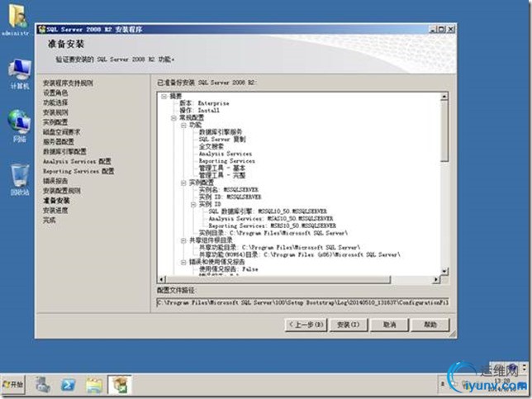Viewport: 532px width, 399px height.
Task: Select the Full-Text Search (全文搜索) row
Action: [211, 146]
